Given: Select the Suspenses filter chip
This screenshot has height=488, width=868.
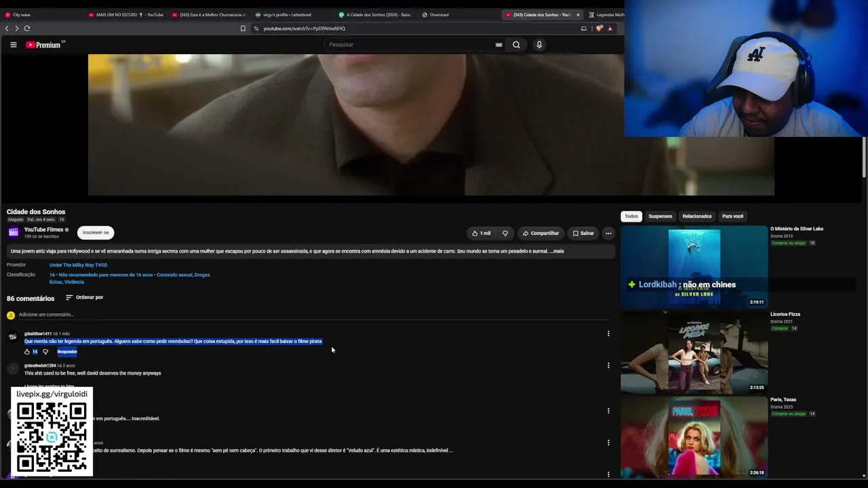Looking at the screenshot, I should click(660, 216).
